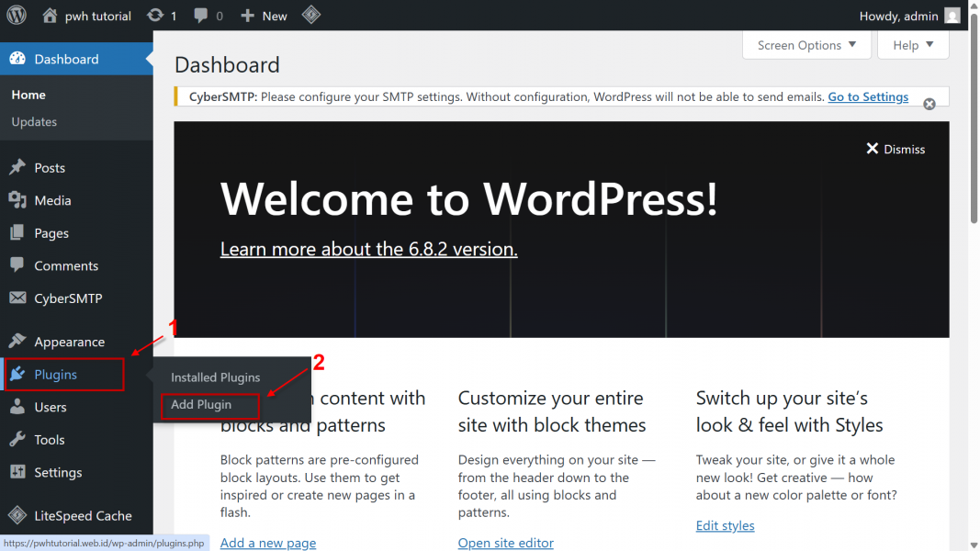Expand the Screen Options panel
Viewport: 980px width, 551px height.
pos(807,45)
